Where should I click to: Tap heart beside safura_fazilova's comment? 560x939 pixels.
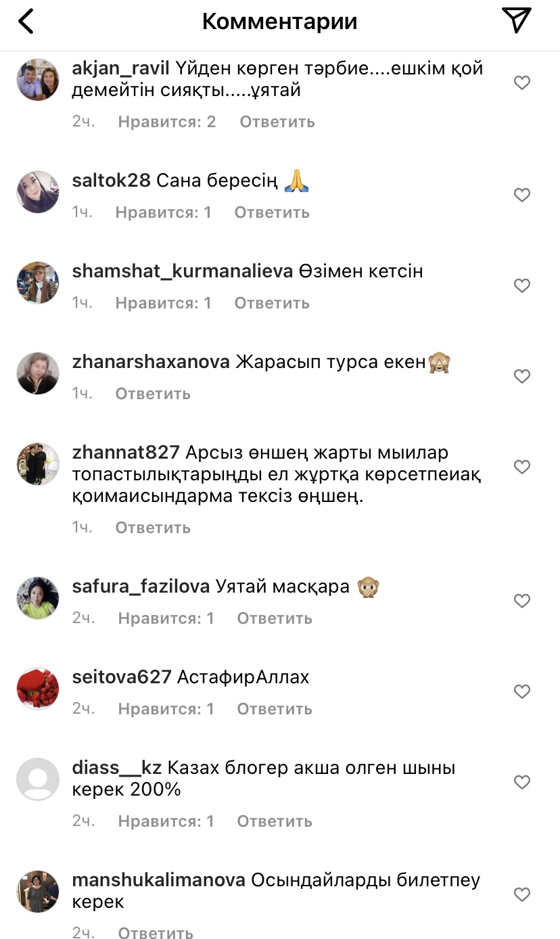coord(522,601)
